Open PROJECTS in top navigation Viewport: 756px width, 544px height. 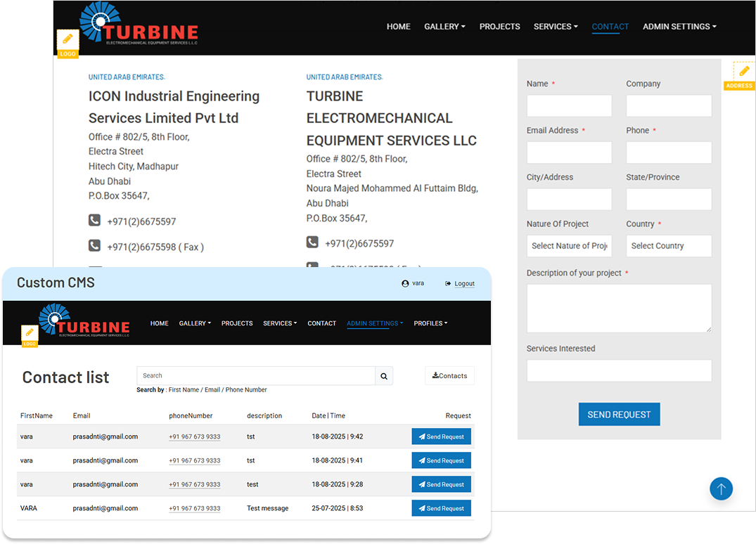click(499, 27)
